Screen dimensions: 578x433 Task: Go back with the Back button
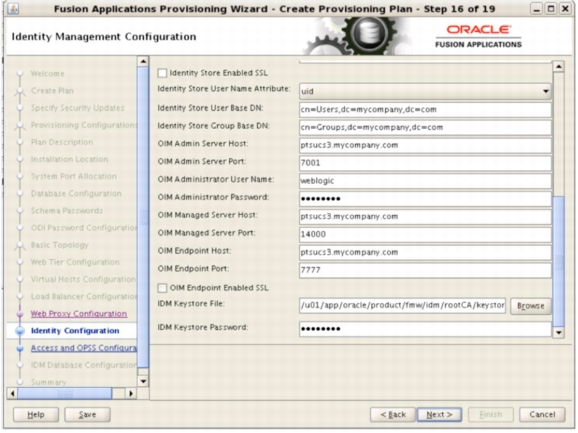click(x=393, y=415)
